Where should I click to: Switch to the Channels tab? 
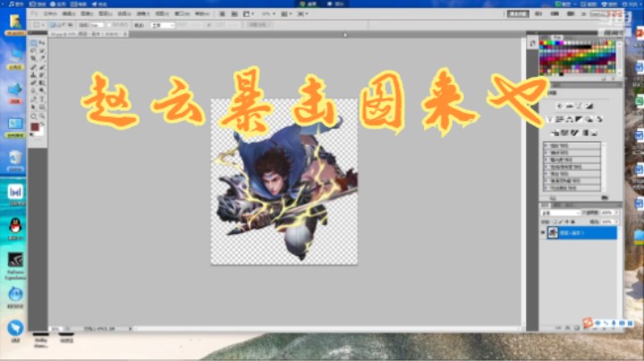pos(558,205)
